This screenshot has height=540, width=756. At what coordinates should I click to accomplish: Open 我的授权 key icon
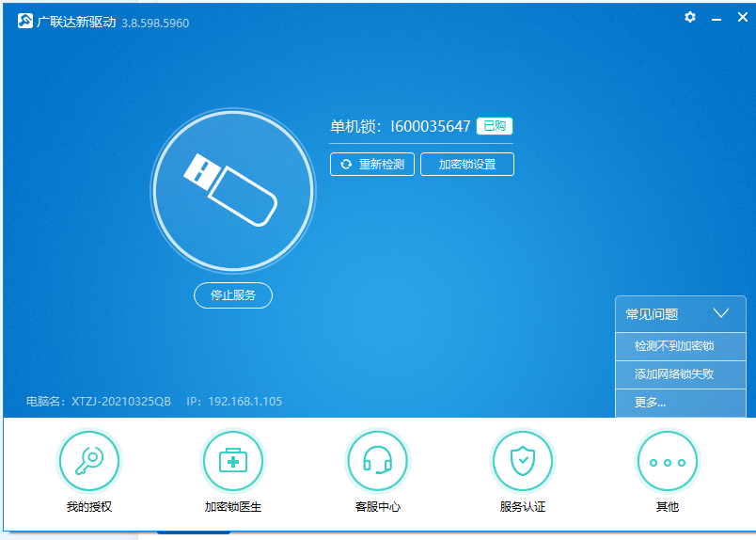88,461
